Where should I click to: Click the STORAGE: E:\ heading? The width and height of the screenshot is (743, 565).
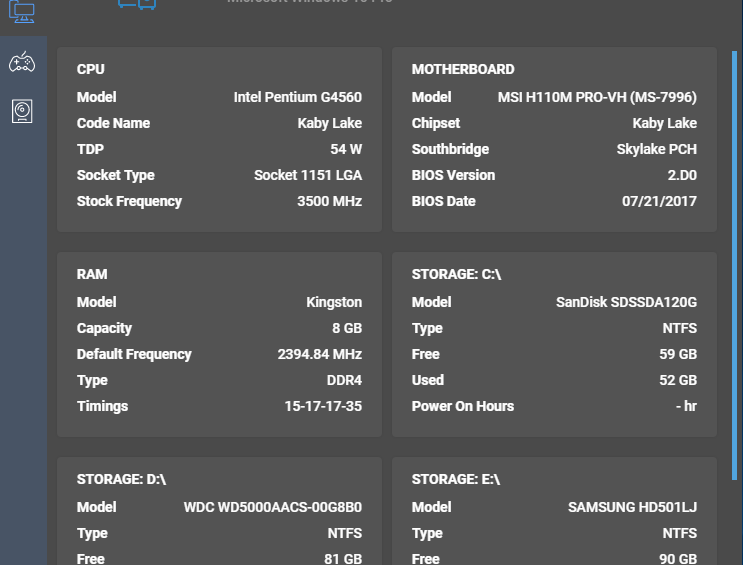click(x=456, y=480)
